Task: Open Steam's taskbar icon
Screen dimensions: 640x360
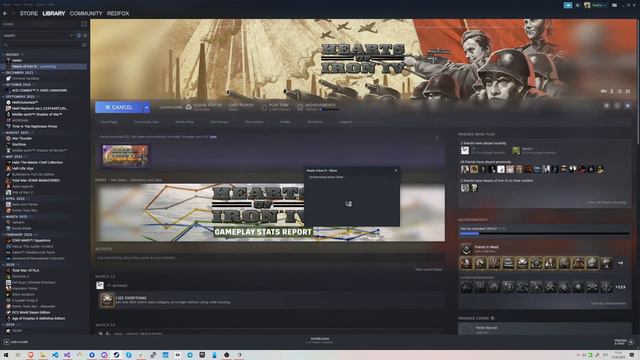Action: pyautogui.click(x=116, y=355)
